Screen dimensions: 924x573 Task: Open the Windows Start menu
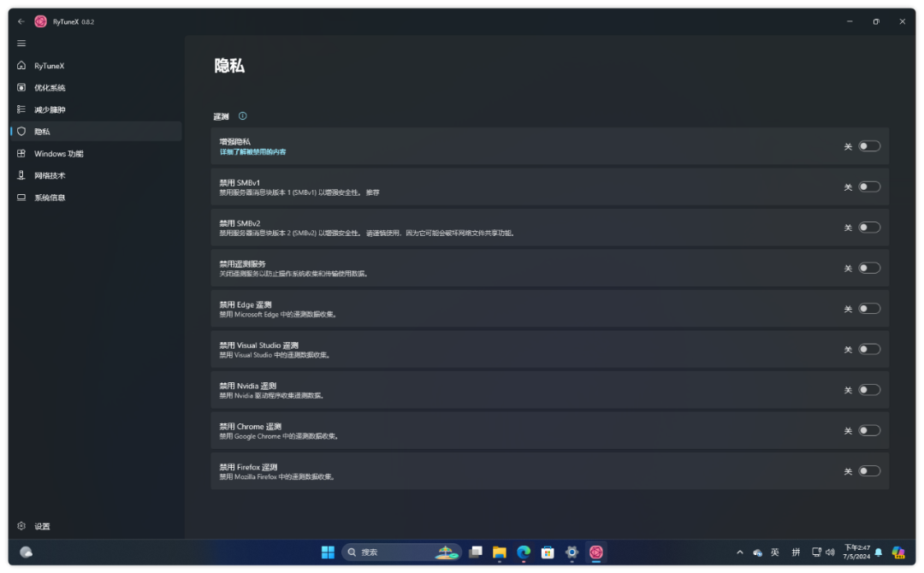[x=328, y=552]
